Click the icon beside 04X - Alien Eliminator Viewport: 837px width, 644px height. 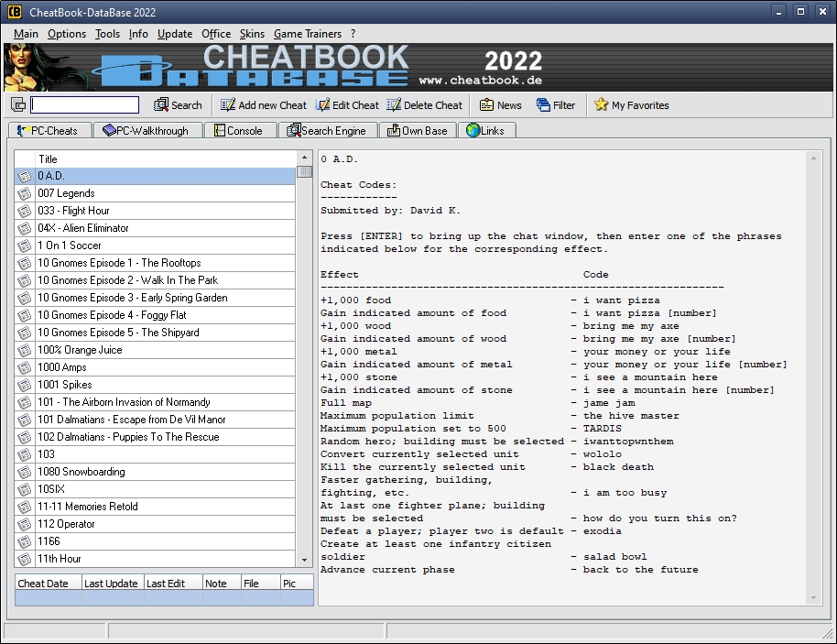(24, 228)
